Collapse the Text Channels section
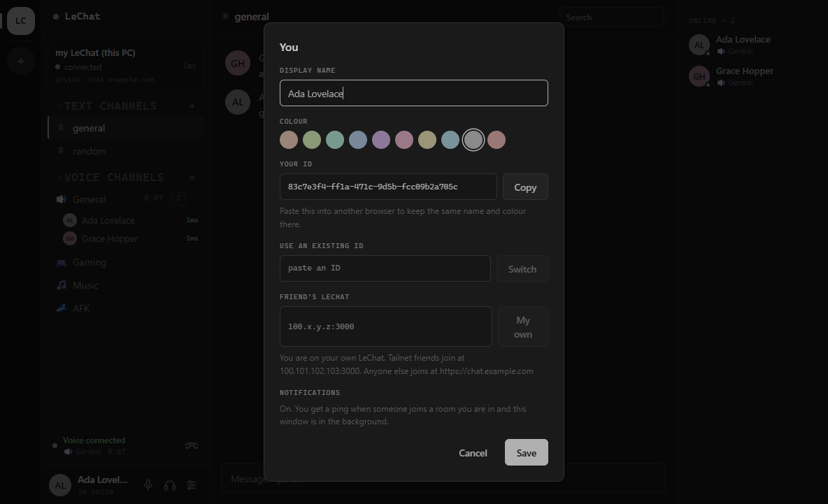The image size is (828, 504). tap(106, 106)
